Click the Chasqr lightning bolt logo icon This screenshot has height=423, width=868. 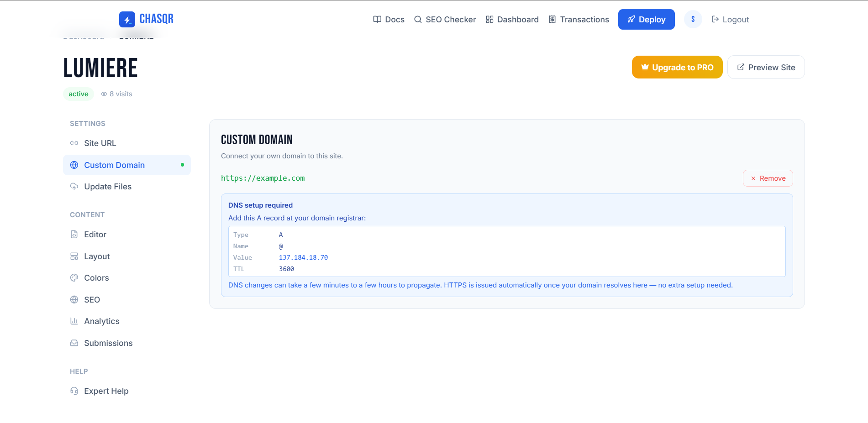pos(127,20)
